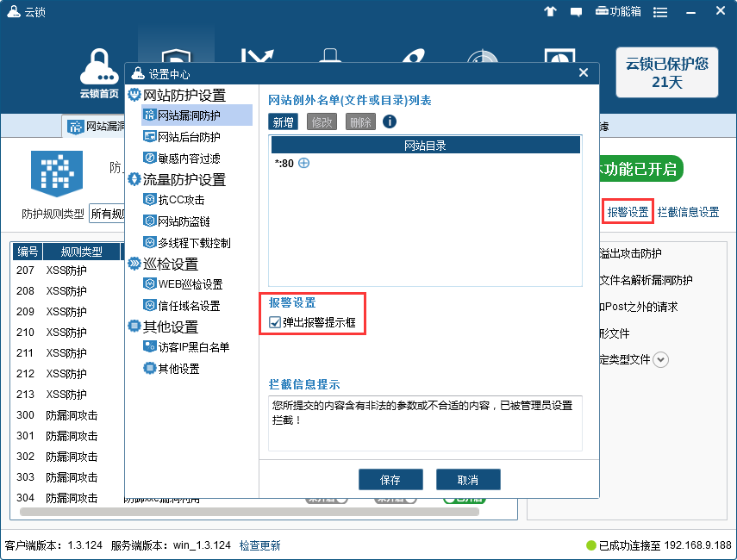Open the 所有规则 dropdown
Image resolution: width=737 pixels, height=560 pixels.
tap(110, 213)
